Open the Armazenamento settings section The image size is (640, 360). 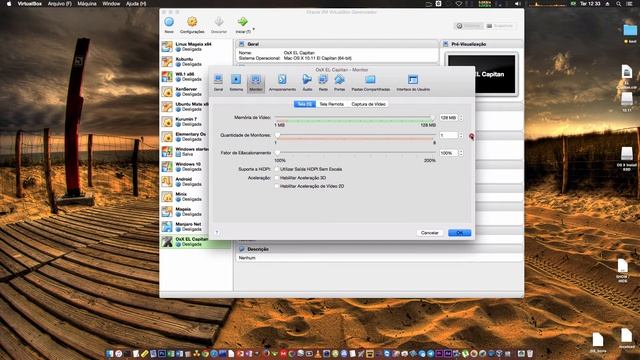(282, 82)
